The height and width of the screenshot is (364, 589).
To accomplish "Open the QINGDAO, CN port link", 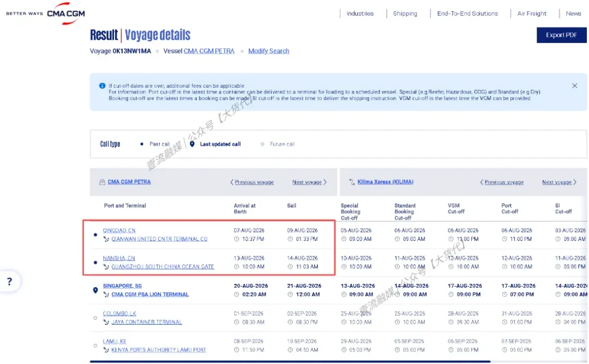I will pyautogui.click(x=119, y=230).
